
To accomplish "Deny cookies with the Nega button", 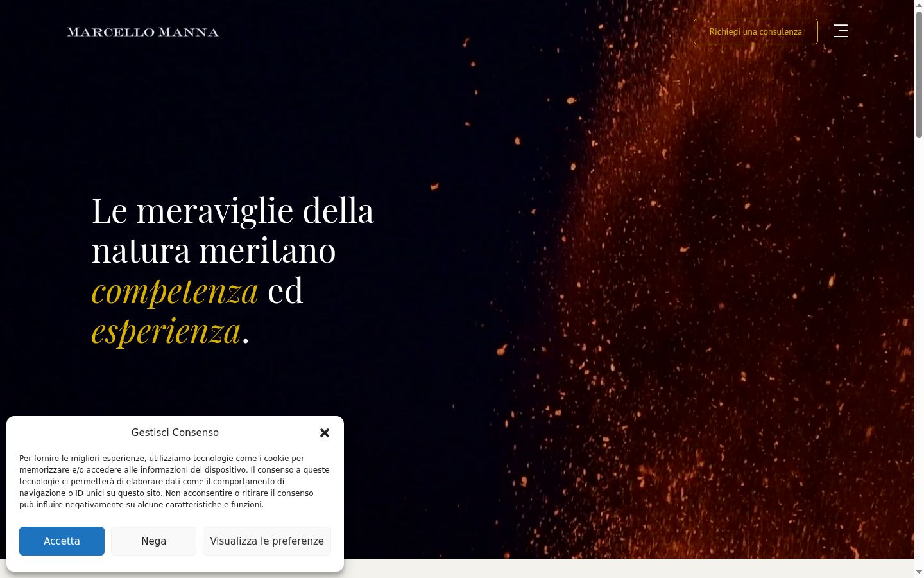I will tap(153, 541).
